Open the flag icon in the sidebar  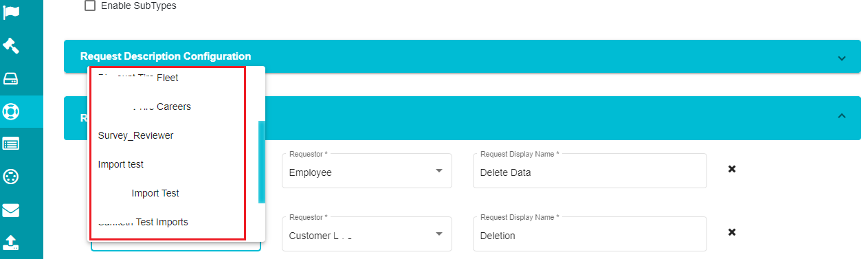[11, 12]
